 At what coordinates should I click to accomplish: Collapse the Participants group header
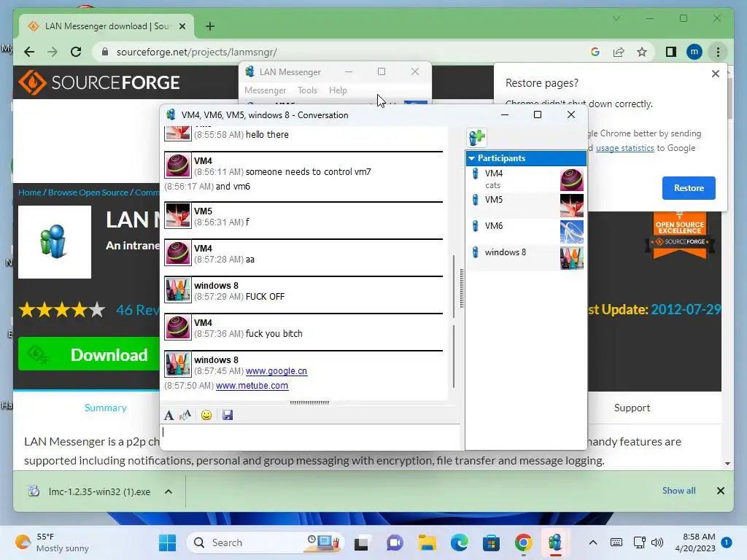[526, 158]
